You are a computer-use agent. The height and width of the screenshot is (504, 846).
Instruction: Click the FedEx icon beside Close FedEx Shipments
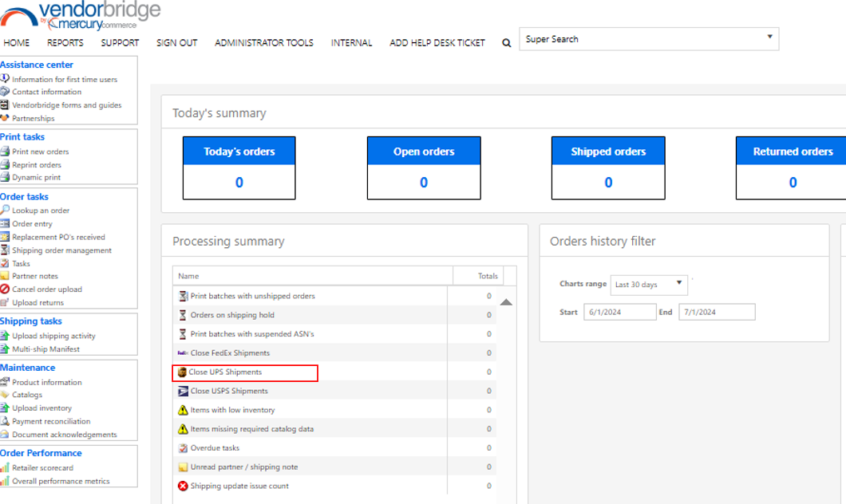tap(183, 353)
